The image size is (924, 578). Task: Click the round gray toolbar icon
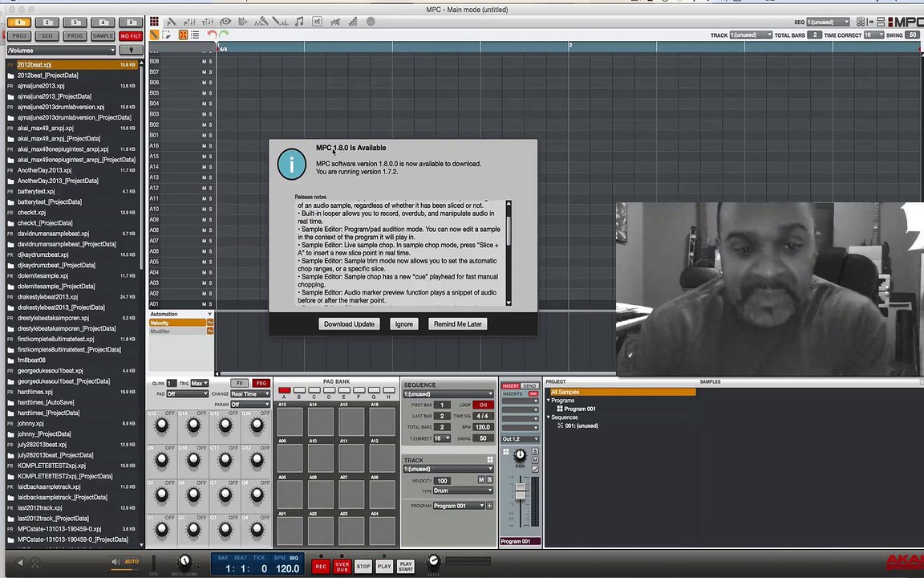click(371, 22)
